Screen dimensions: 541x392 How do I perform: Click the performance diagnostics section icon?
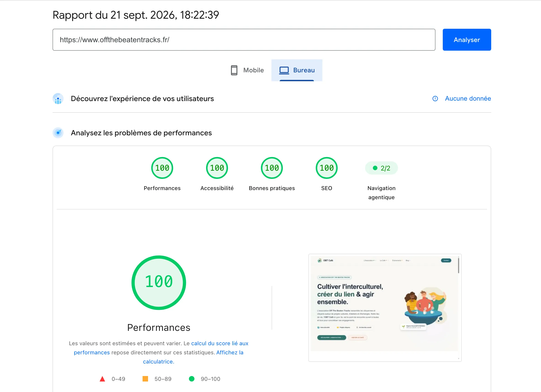pos(58,133)
